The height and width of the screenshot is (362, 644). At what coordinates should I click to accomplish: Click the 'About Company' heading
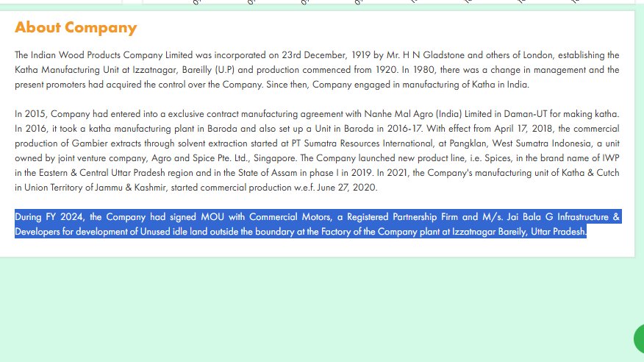tap(76, 27)
